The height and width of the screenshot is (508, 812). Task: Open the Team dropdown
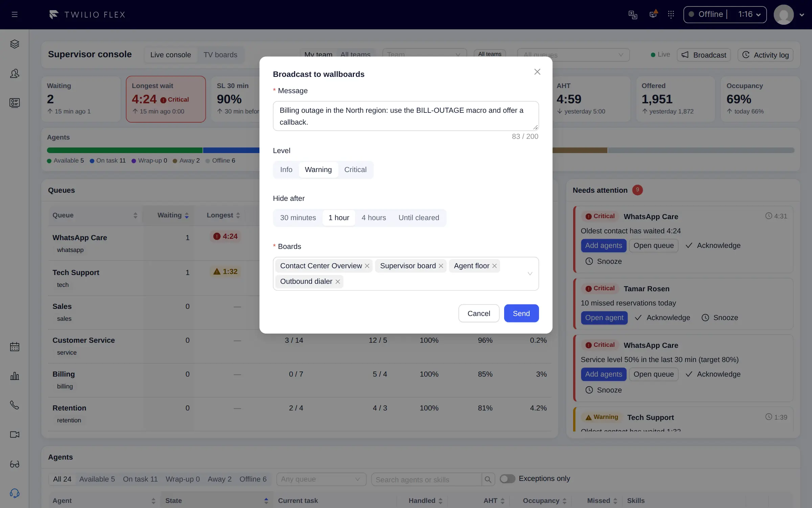[425, 55]
